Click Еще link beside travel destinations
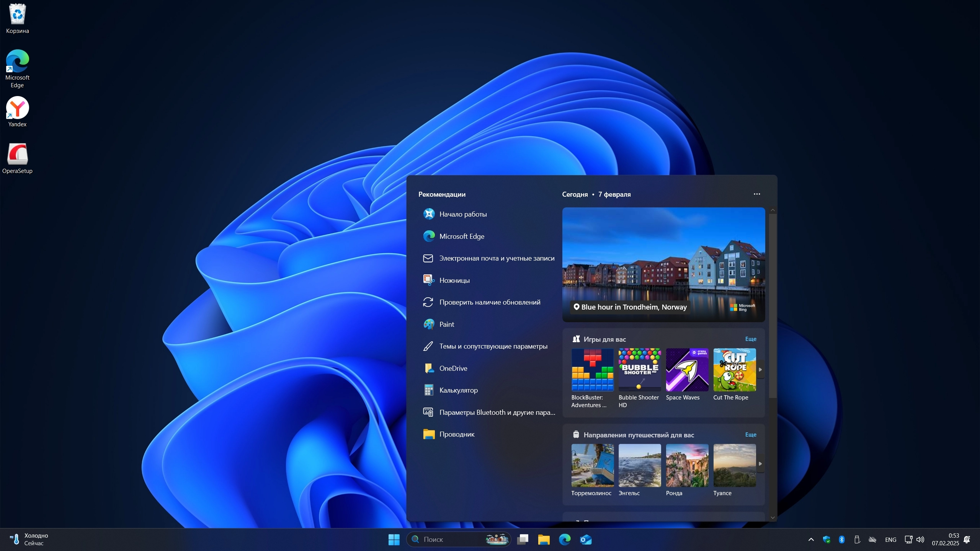 (x=750, y=435)
